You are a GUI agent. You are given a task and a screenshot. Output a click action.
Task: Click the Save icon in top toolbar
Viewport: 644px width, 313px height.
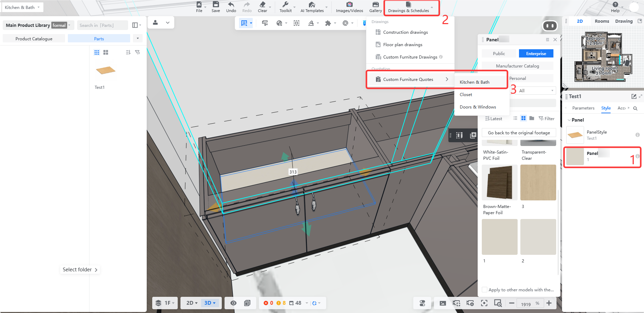click(x=216, y=4)
